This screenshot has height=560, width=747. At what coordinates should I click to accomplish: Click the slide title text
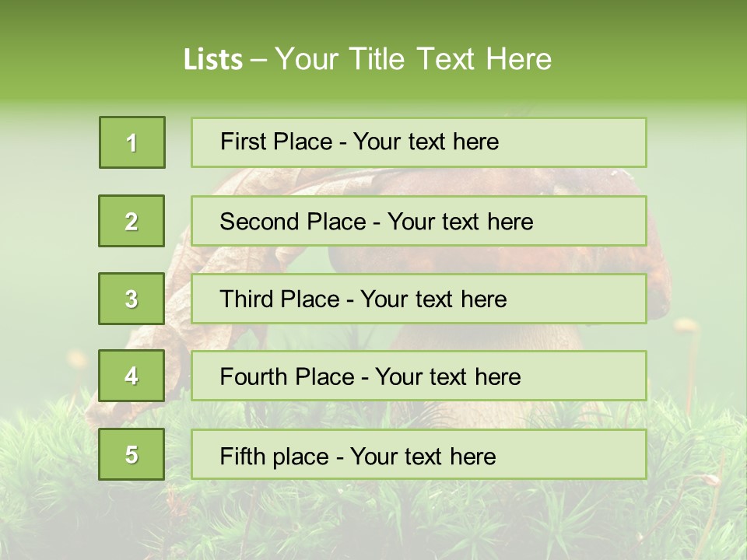(367, 59)
